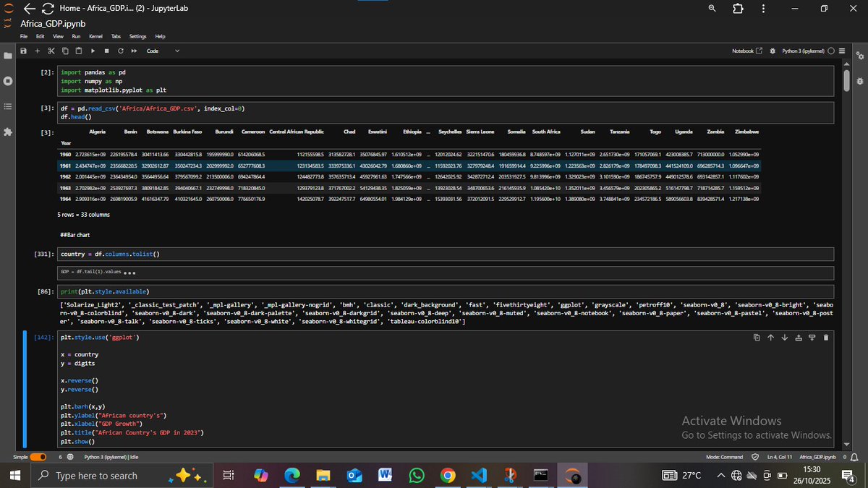The width and height of the screenshot is (868, 488).
Task: Save the notebook with the floppy disk icon
Action: click(24, 51)
